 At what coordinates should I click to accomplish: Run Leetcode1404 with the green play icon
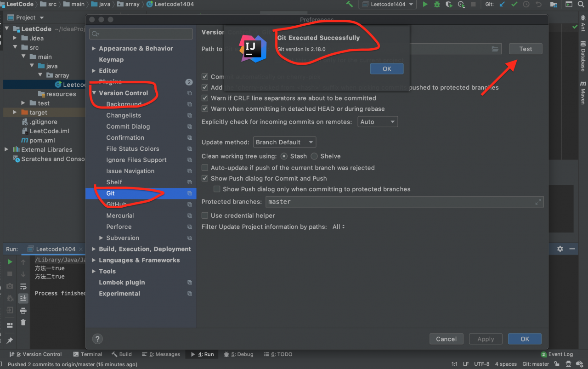point(425,4)
